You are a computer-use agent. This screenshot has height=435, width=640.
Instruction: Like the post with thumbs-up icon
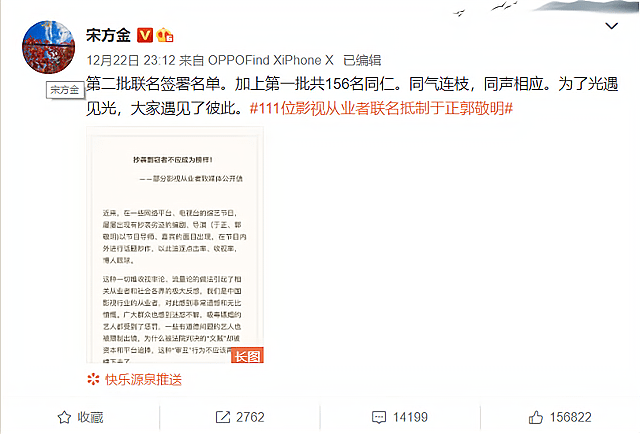pos(536,417)
